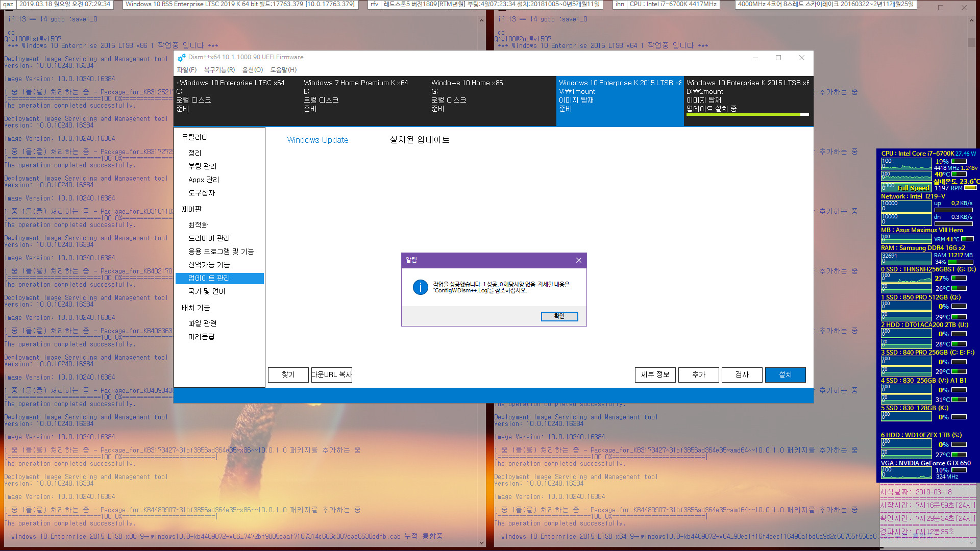
Task: Select Windows 7 Home Premium K x64 image
Action: [365, 101]
